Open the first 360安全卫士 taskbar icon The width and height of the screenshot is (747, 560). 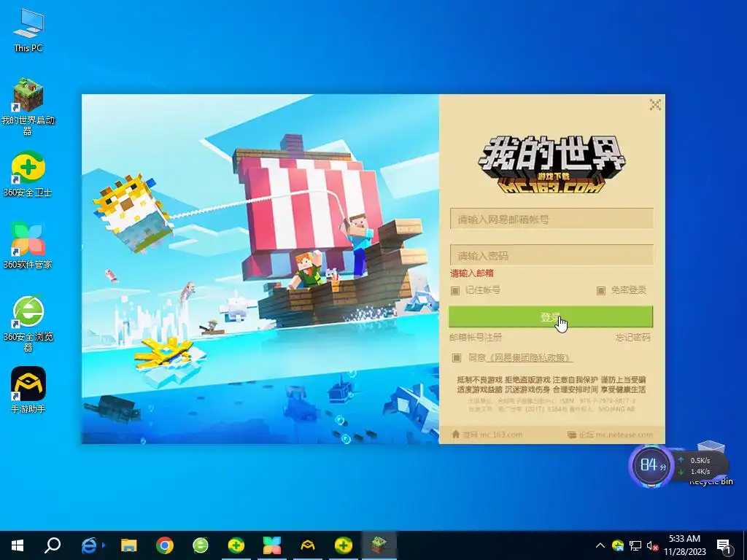[236, 545]
